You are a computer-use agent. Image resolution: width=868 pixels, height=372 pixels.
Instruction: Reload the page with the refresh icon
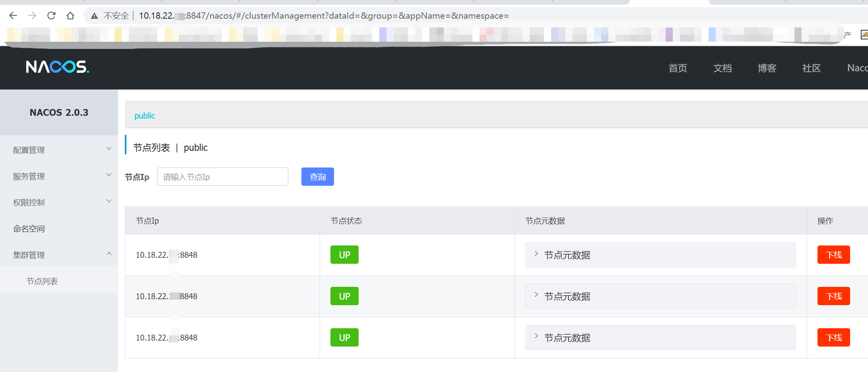click(x=51, y=16)
